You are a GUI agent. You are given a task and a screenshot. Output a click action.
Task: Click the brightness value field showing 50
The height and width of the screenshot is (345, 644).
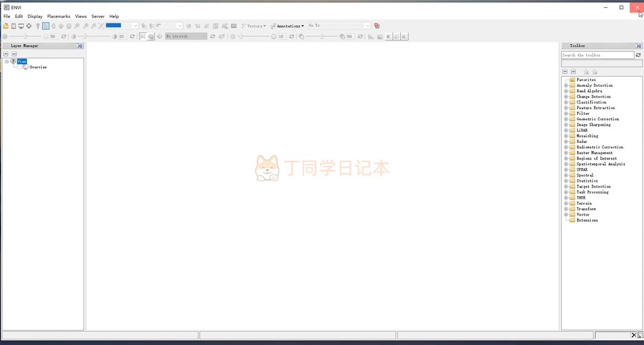point(54,36)
